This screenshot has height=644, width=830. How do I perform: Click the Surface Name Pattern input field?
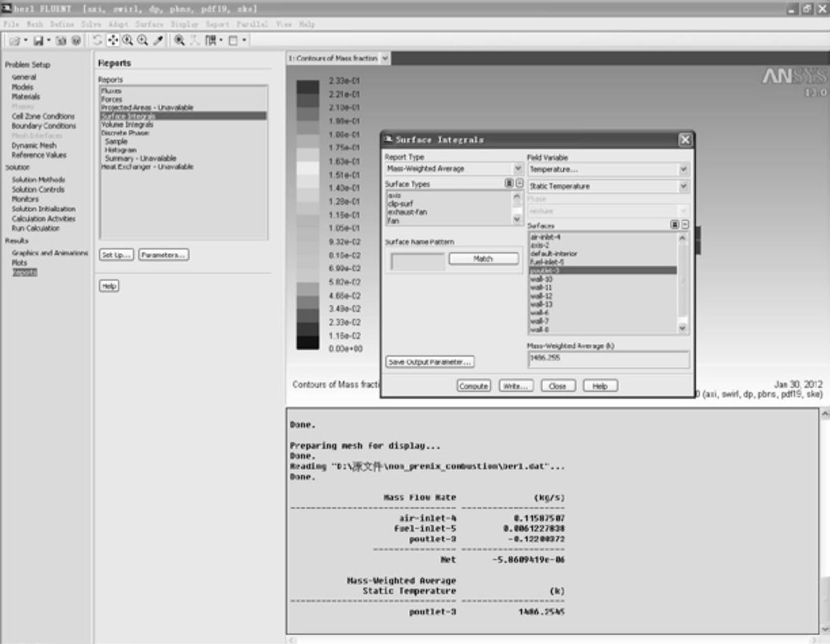click(x=418, y=261)
